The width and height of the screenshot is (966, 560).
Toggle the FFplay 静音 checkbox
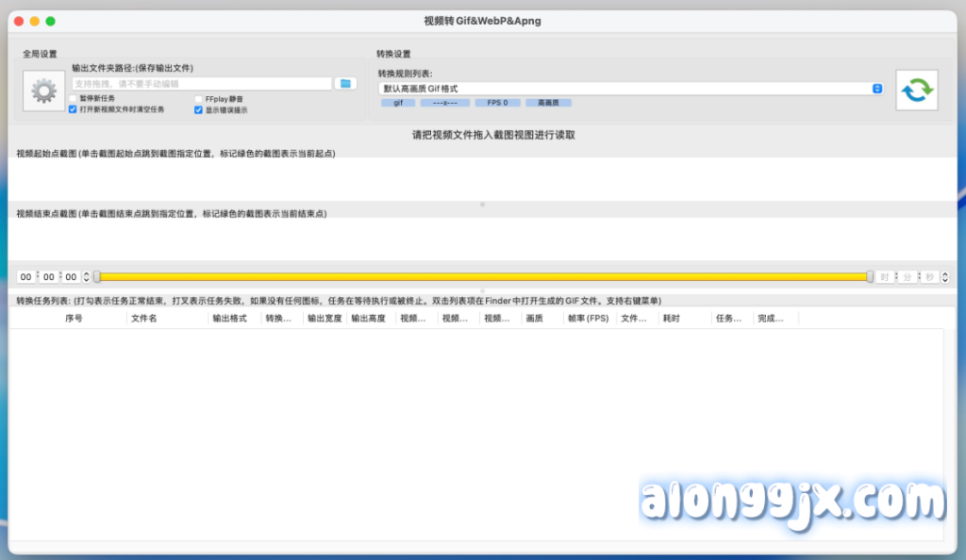(198, 98)
